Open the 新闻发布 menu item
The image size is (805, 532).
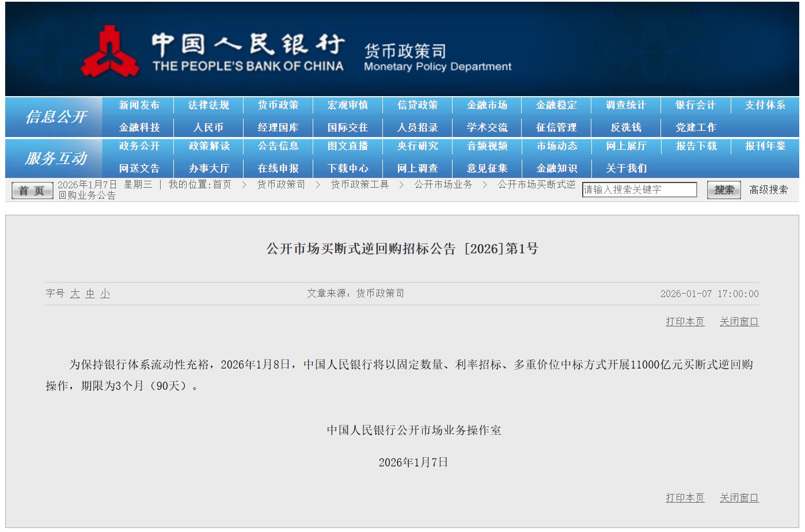tap(139, 105)
